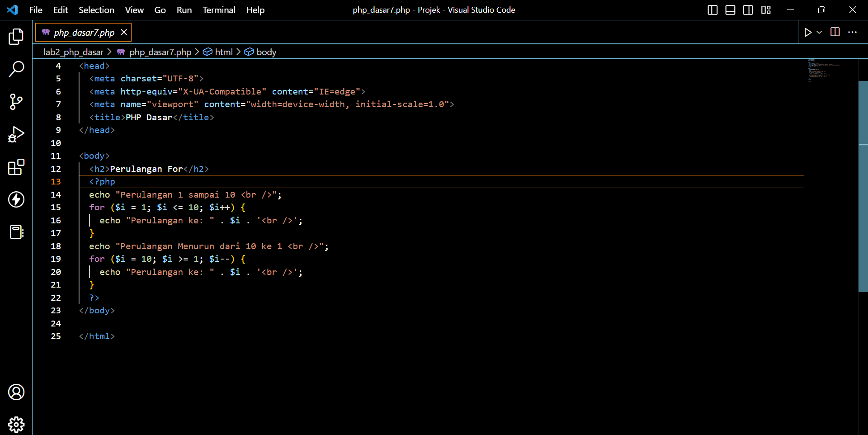868x435 pixels.
Task: Split the editor to the right
Action: (835, 32)
